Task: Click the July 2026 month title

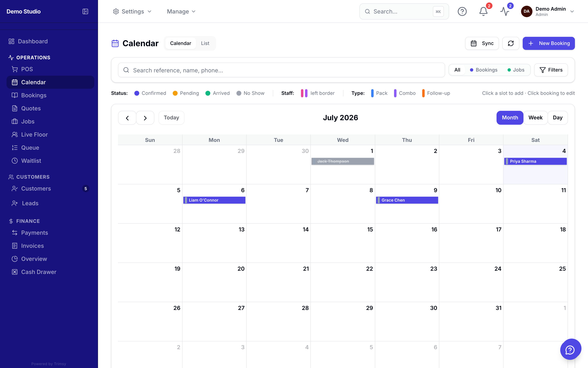Action: [340, 118]
